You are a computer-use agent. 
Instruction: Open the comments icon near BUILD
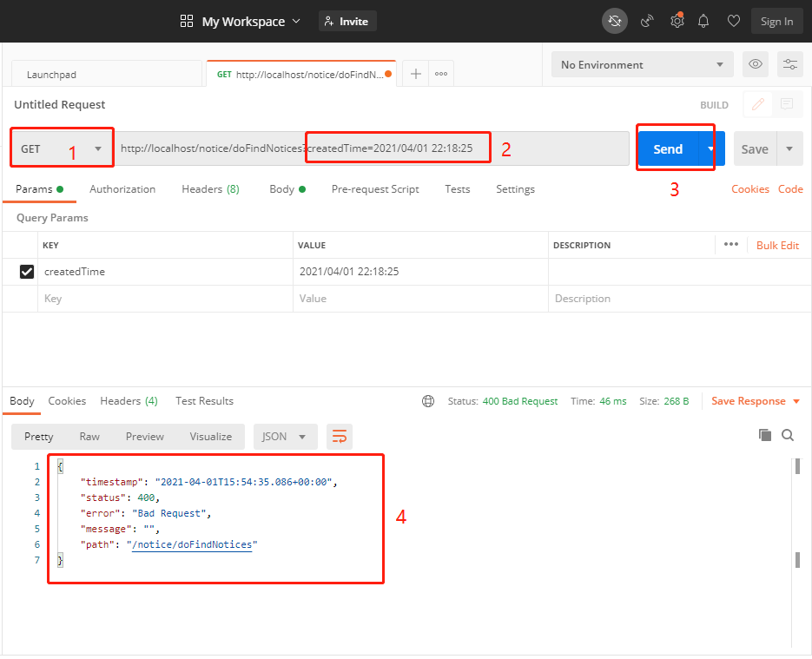[787, 104]
